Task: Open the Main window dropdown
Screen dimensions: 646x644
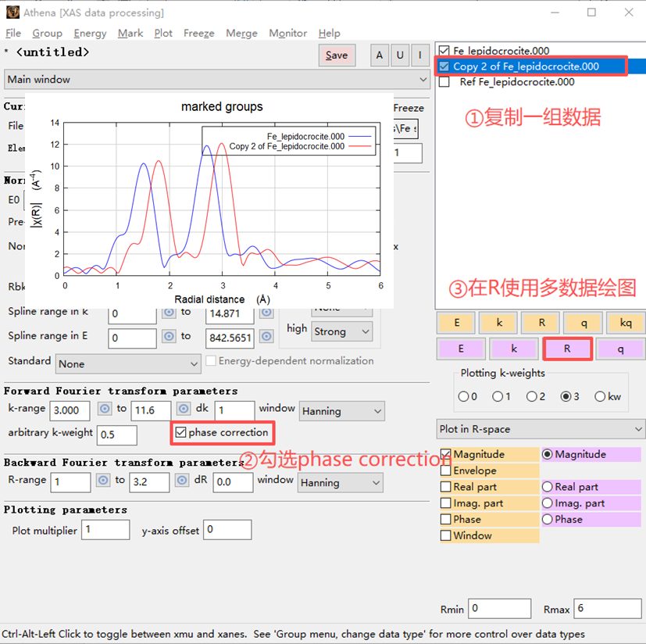Action: coord(216,79)
